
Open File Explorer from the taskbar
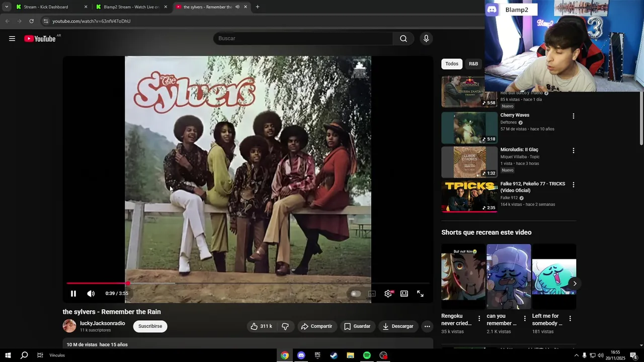(350, 355)
